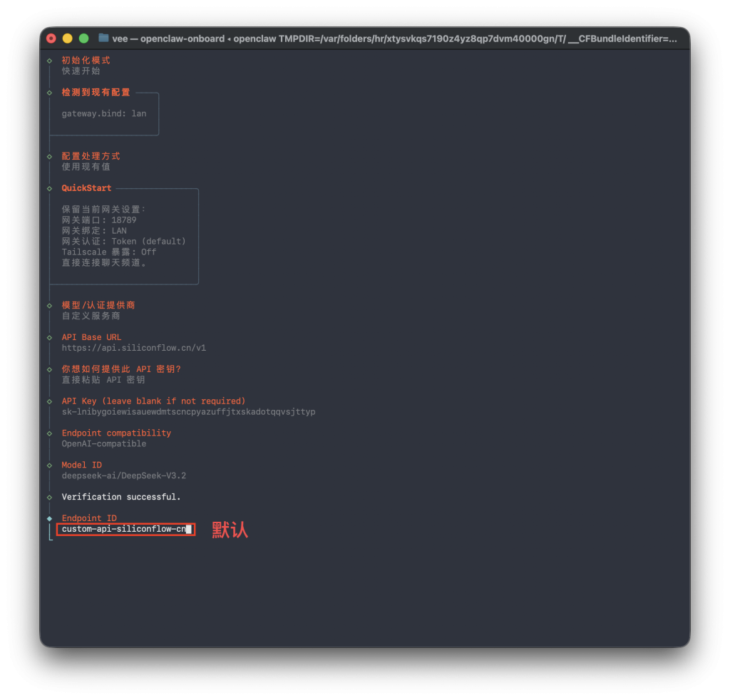Click the icon beside 模型/认证提供商

tap(48, 304)
